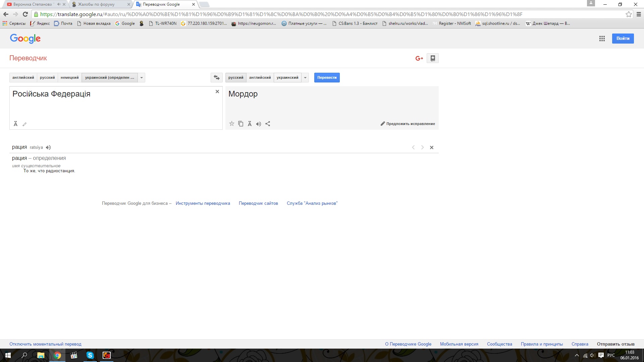
Task: Click the blue Перевести button
Action: pyautogui.click(x=327, y=77)
